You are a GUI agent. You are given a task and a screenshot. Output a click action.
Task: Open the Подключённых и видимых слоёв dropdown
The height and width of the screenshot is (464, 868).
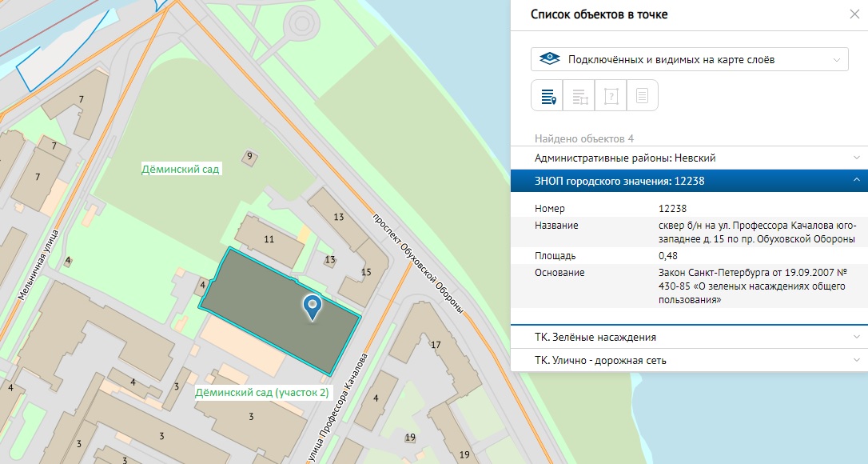click(x=688, y=59)
